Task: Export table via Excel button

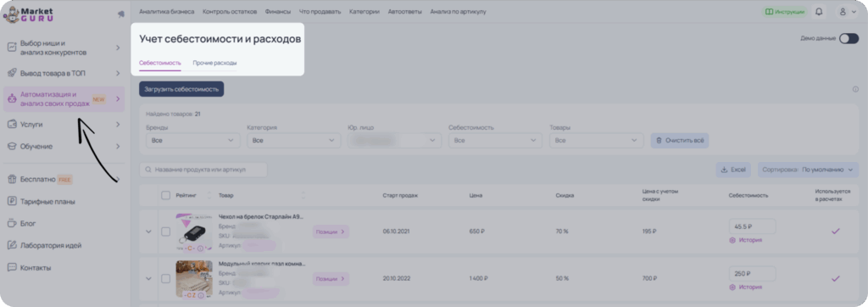Action: click(x=733, y=170)
